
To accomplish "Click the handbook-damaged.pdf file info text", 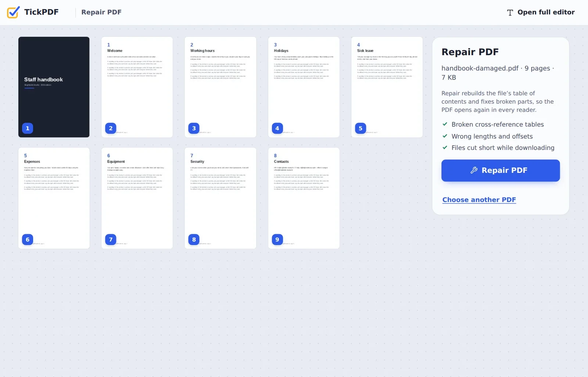I will [498, 73].
